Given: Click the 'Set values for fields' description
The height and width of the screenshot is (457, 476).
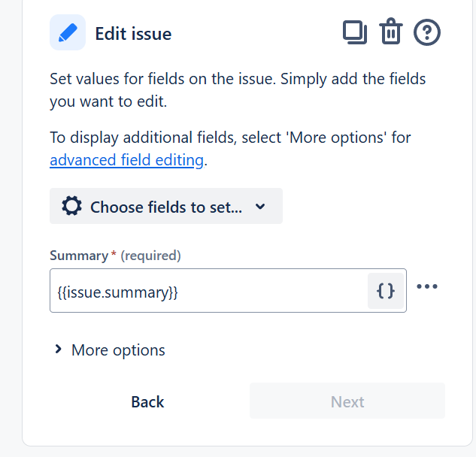Looking at the screenshot, I should [238, 90].
